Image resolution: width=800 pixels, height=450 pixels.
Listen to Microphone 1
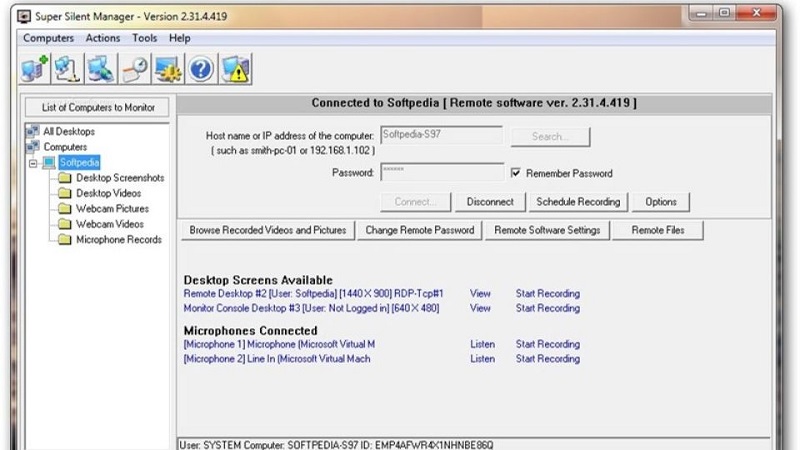point(482,344)
